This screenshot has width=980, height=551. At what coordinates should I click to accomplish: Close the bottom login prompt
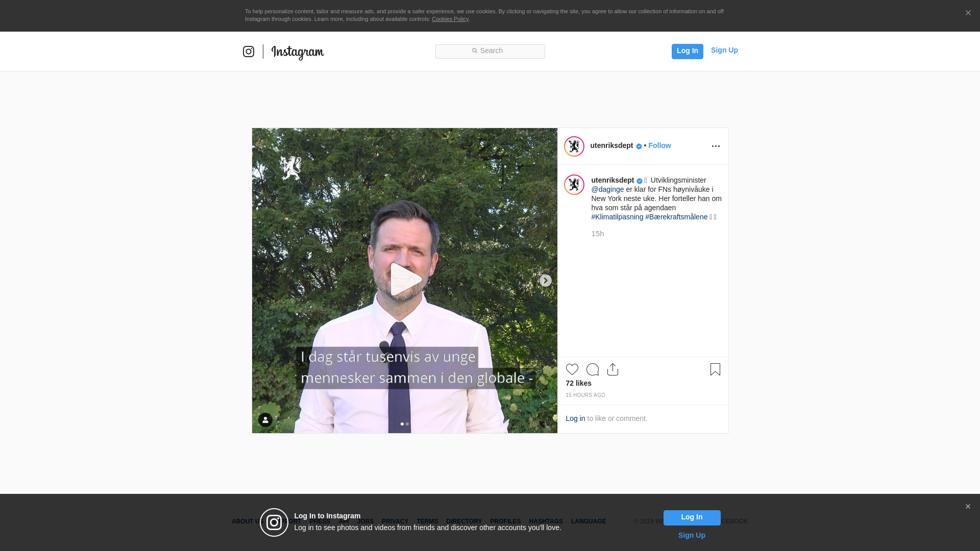967,507
